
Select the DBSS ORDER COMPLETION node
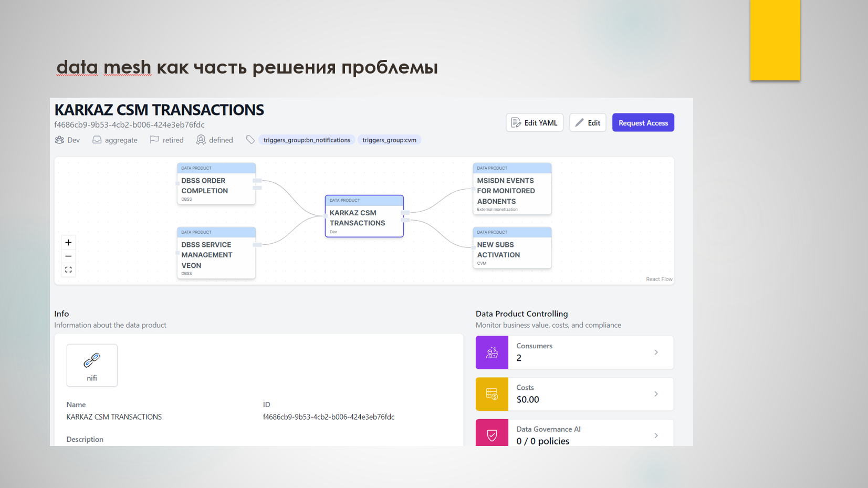[x=216, y=185]
